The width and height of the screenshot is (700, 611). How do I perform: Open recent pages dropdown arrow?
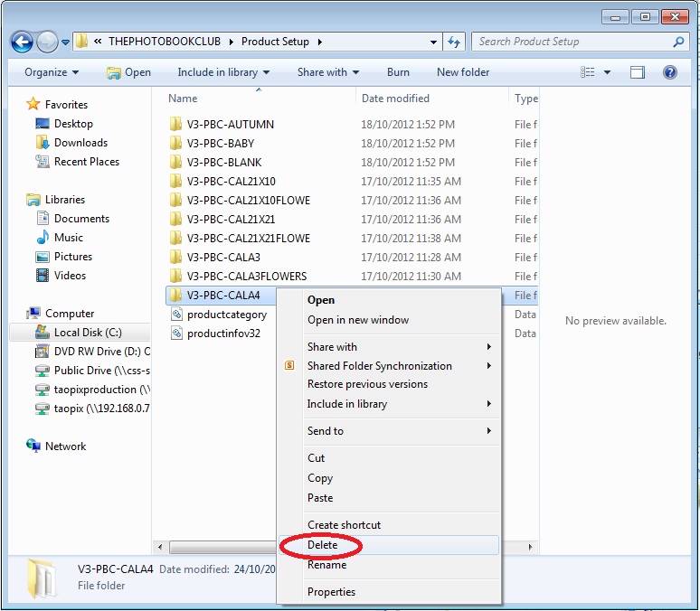(x=65, y=42)
